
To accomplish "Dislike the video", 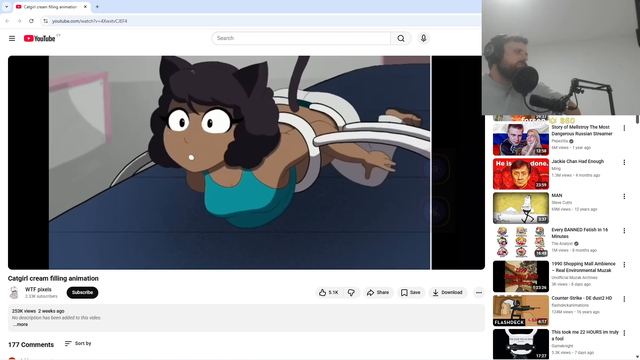I will point(351,292).
